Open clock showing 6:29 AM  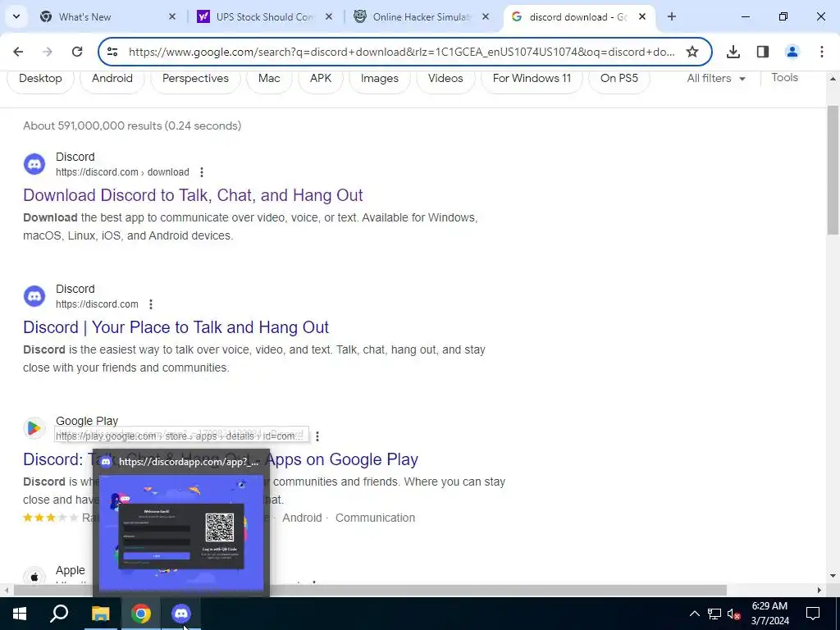point(769,614)
